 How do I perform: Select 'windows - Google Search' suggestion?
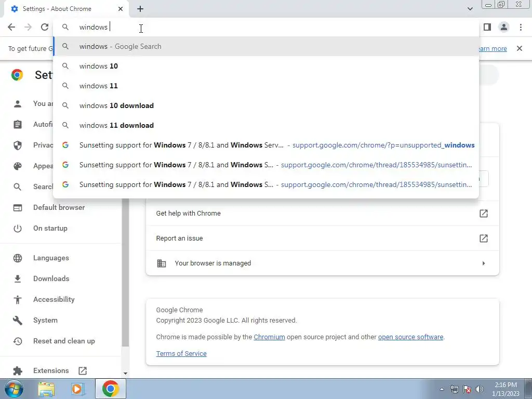coord(266,46)
